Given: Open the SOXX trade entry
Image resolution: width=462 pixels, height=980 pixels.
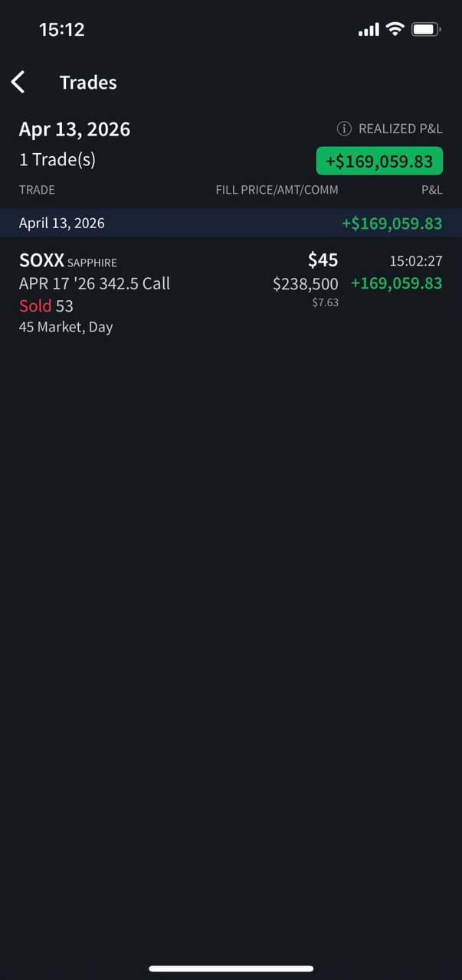Looking at the screenshot, I should coord(41,261).
